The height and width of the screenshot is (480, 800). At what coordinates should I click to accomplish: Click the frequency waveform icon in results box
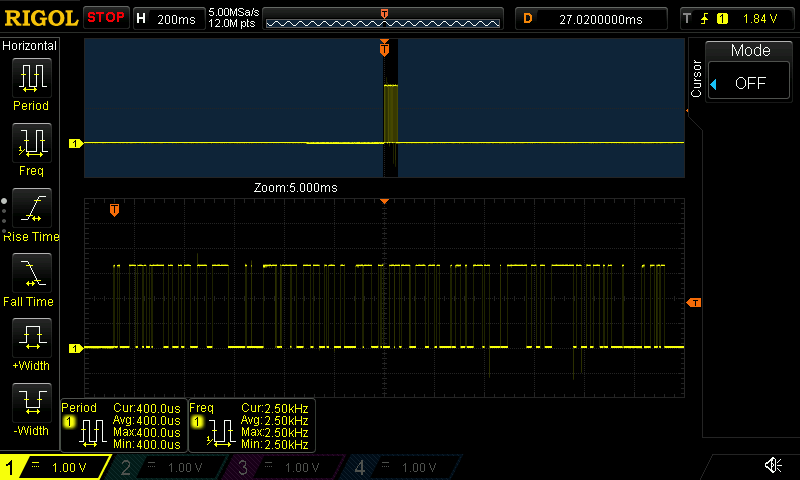click(x=220, y=433)
